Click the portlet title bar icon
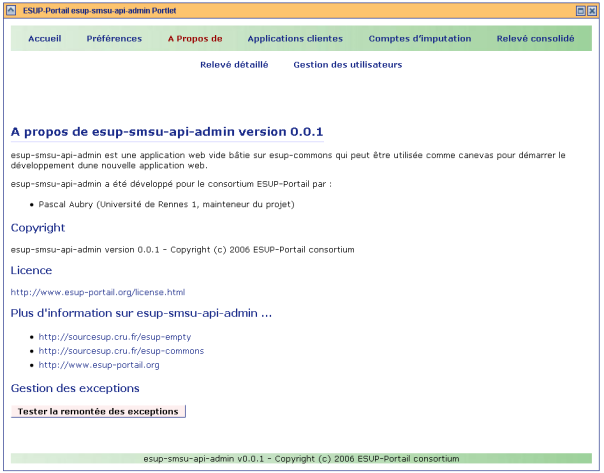 click(x=11, y=10)
